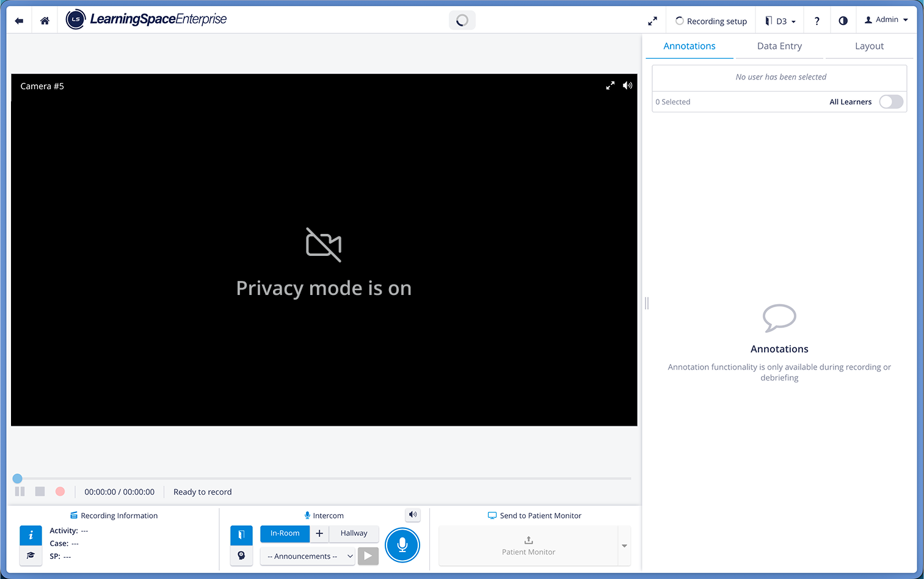Click the 'Case:' label
Viewport: 924px width, 579px height.
[59, 544]
